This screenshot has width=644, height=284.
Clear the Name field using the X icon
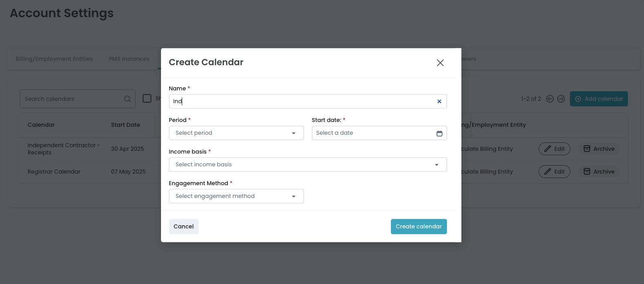coord(439,101)
